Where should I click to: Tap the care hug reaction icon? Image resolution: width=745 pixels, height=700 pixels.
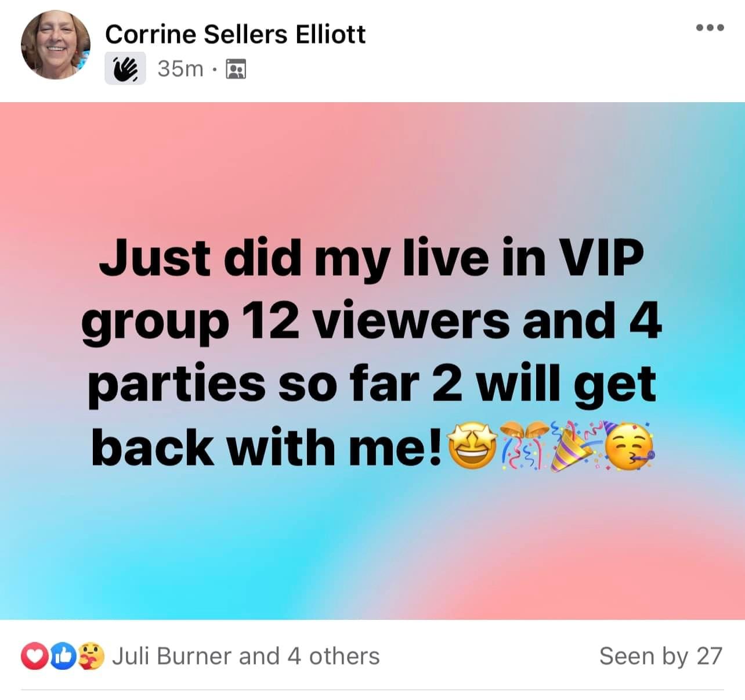tap(91, 656)
